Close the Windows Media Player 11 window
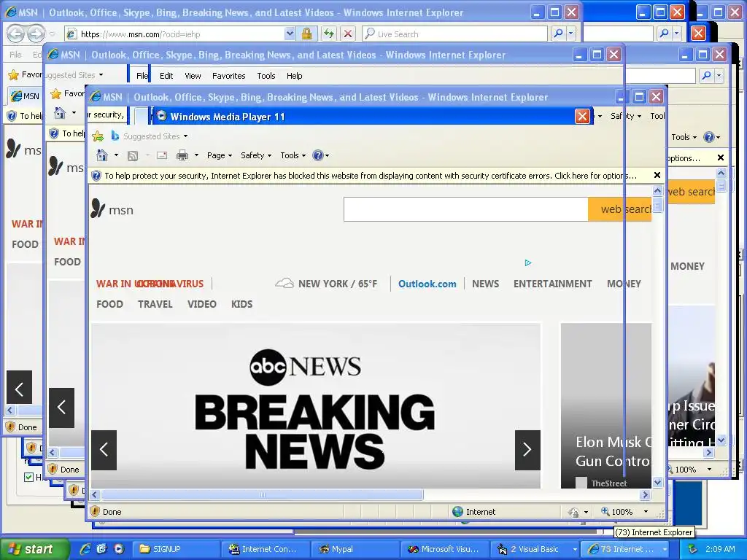 582,116
